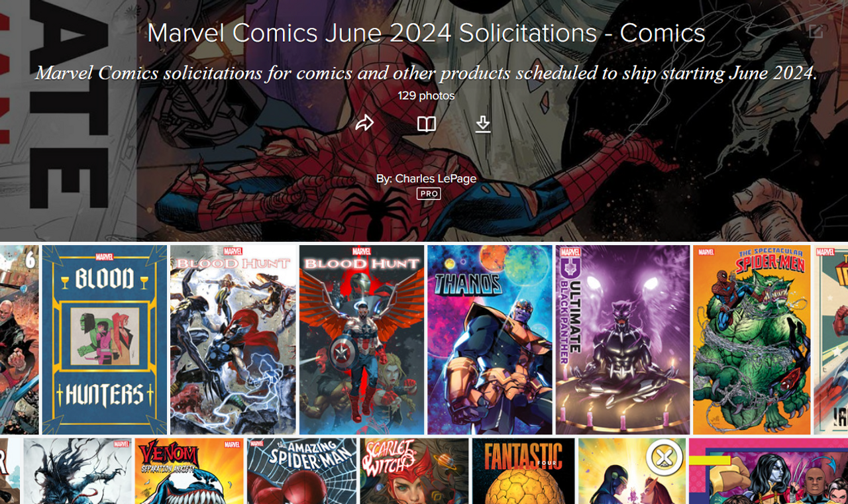Click the open-in-new-window icon at top right
848x504 pixels.
pos(816,32)
